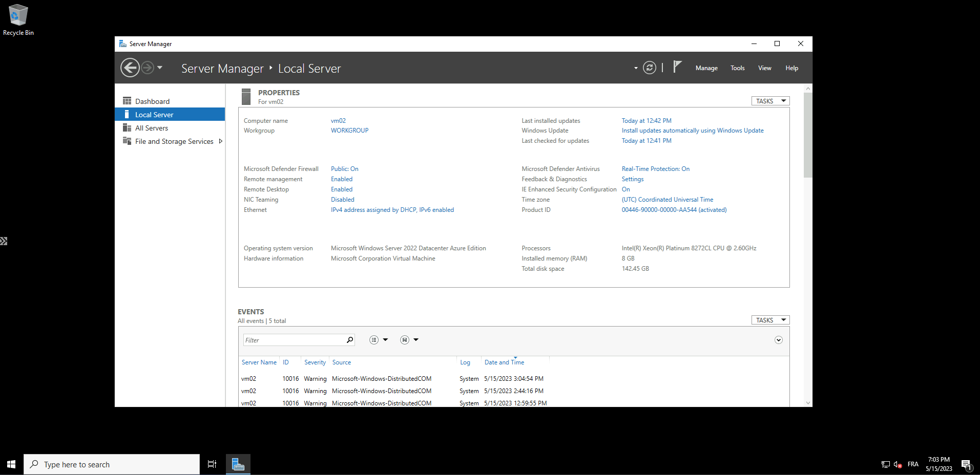Click Last checked for updates time link
980x475 pixels.
point(647,141)
